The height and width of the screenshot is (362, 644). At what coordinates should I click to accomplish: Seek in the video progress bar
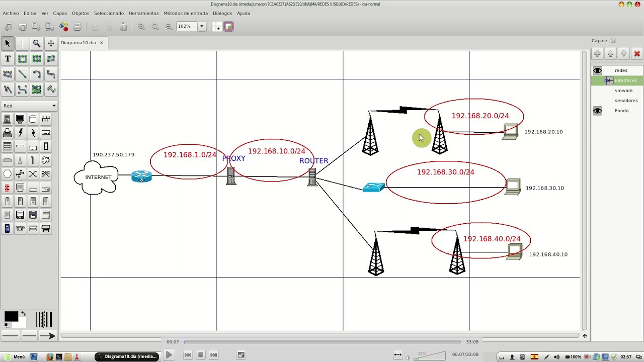coord(322,342)
